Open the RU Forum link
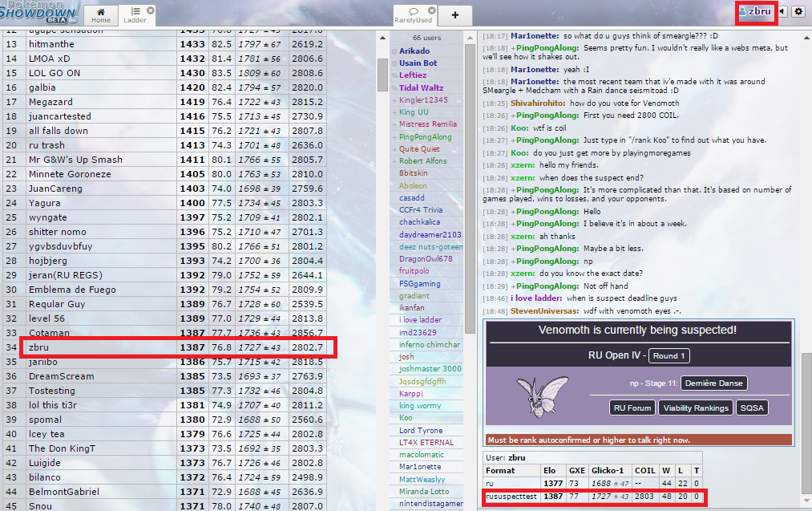This screenshot has width=812, height=511. (x=632, y=408)
